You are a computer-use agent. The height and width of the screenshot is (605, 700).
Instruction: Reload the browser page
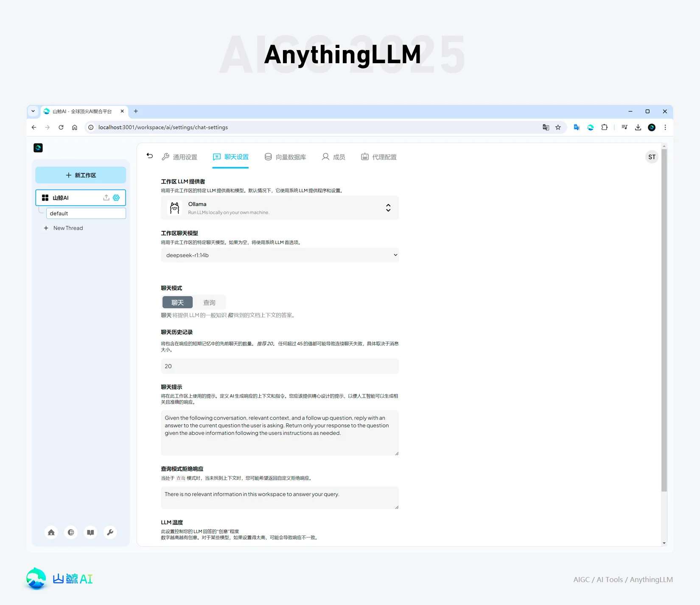[x=61, y=127]
